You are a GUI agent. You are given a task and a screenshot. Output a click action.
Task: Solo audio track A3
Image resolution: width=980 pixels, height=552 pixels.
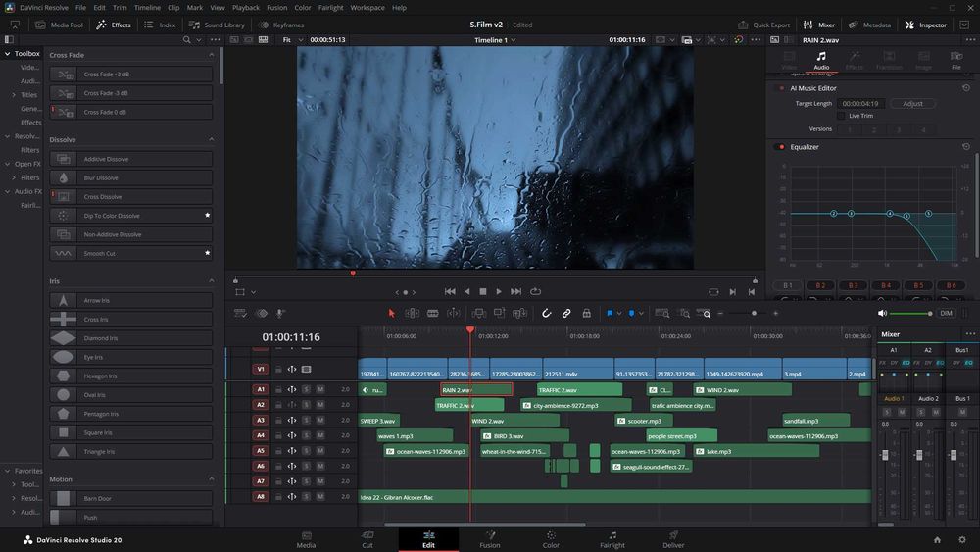[306, 420]
